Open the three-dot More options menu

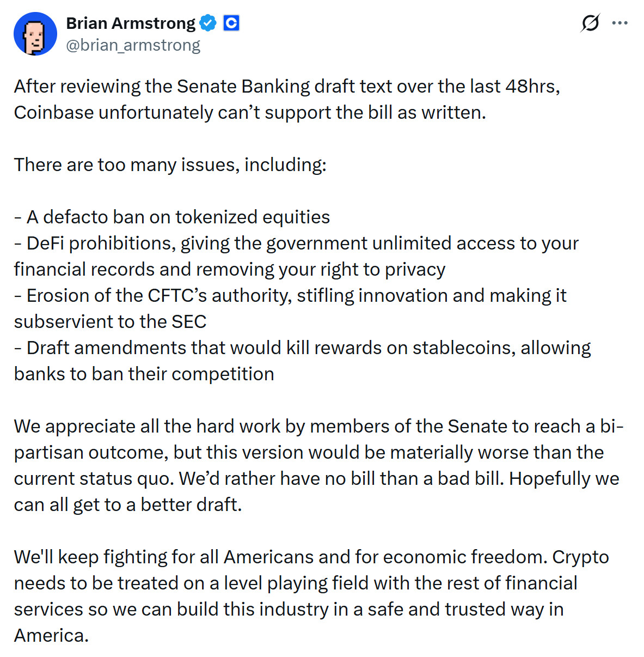click(620, 23)
